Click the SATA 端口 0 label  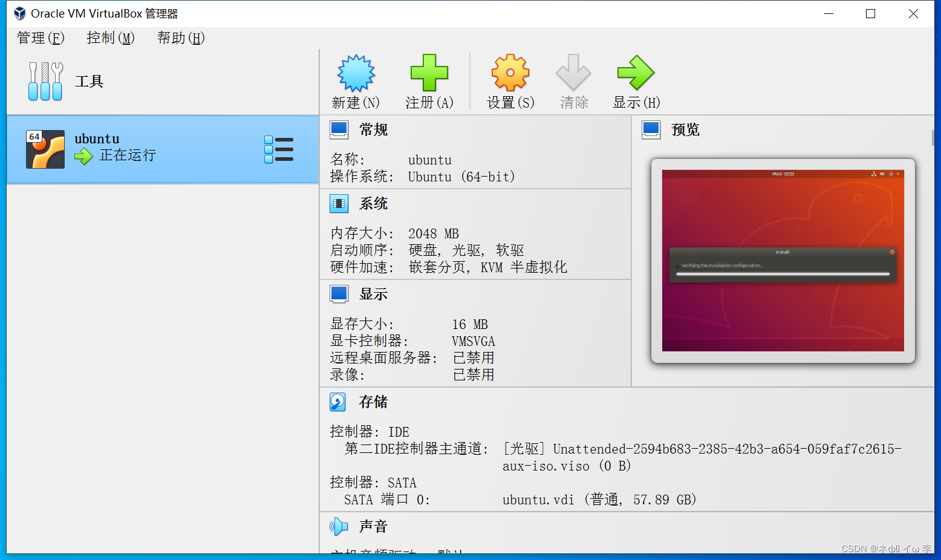click(387, 500)
